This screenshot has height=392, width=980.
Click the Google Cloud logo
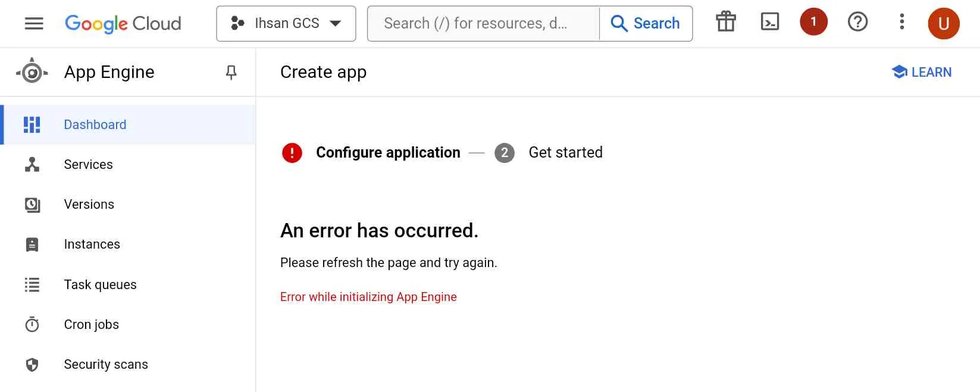pyautogui.click(x=123, y=23)
